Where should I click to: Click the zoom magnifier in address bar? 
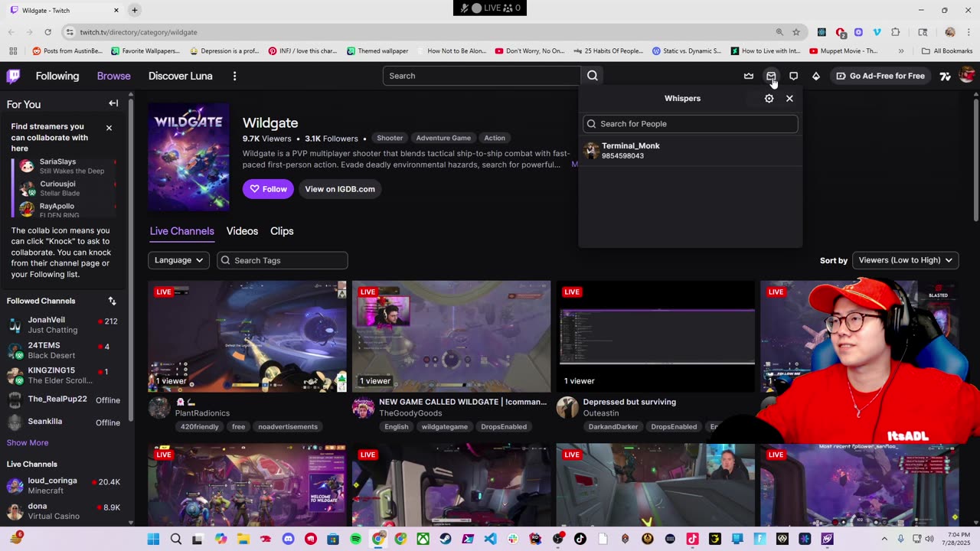tap(779, 32)
